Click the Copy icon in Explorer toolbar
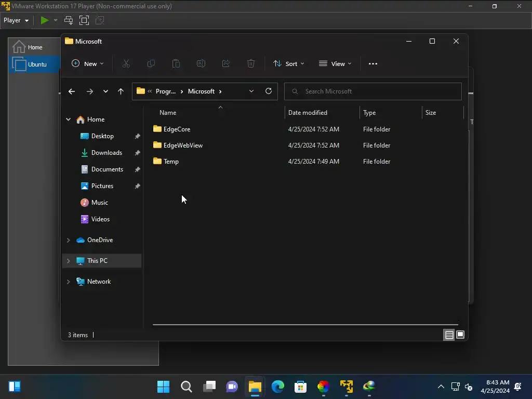 [151, 64]
